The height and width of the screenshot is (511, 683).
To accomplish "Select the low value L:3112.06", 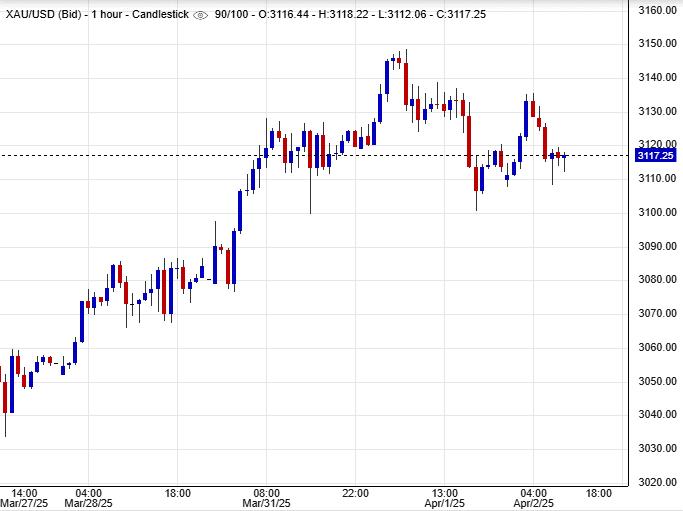I will pos(409,15).
